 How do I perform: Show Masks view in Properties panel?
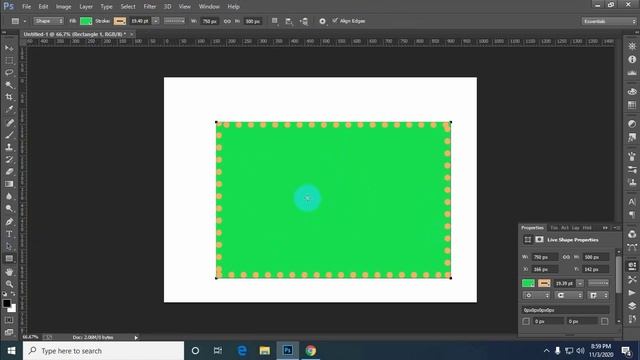[x=539, y=240]
